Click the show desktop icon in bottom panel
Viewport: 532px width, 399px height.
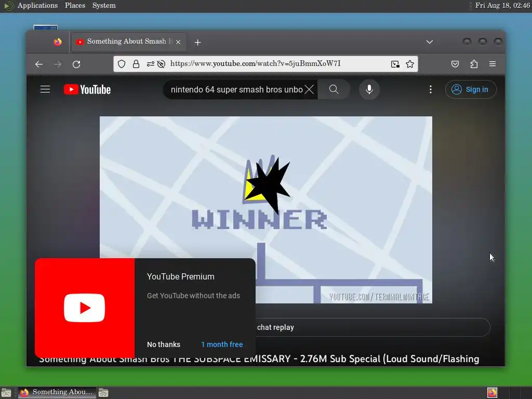click(6, 393)
